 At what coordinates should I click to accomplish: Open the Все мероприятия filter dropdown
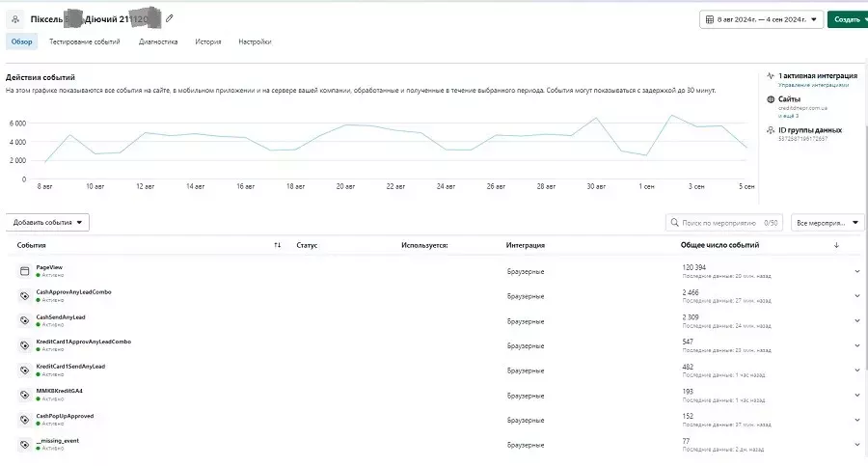point(827,223)
